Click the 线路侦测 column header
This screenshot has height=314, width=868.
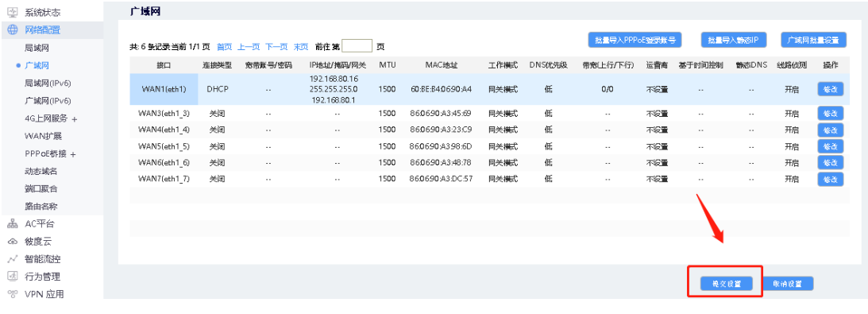point(792,65)
